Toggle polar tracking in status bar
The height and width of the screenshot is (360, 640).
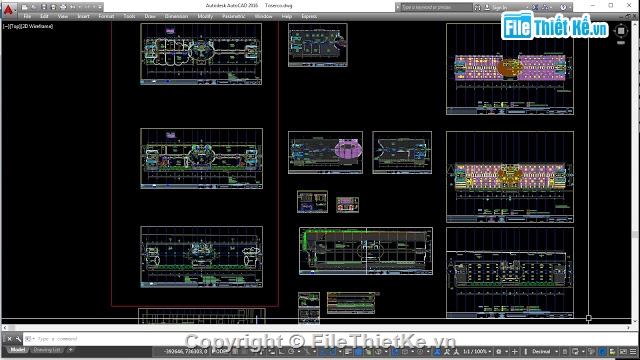[291, 351]
